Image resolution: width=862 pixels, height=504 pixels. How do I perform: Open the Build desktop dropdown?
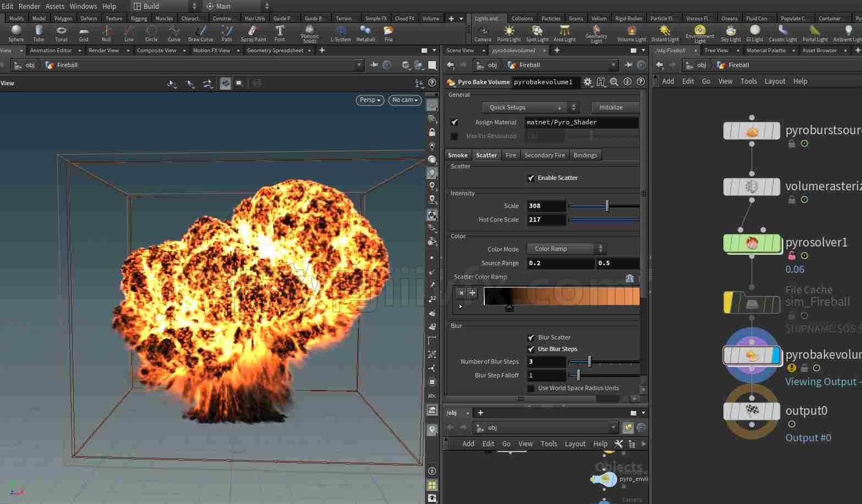click(x=165, y=6)
